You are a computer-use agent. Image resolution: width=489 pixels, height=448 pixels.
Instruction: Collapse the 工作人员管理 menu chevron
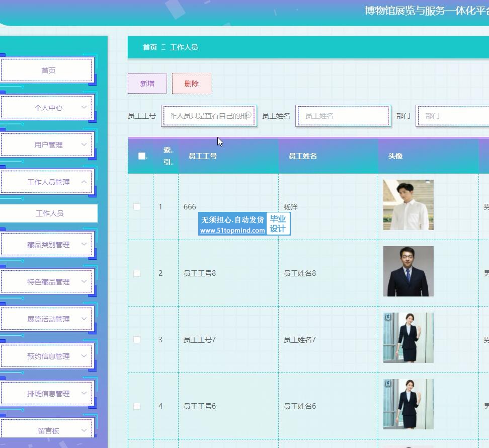click(x=84, y=182)
